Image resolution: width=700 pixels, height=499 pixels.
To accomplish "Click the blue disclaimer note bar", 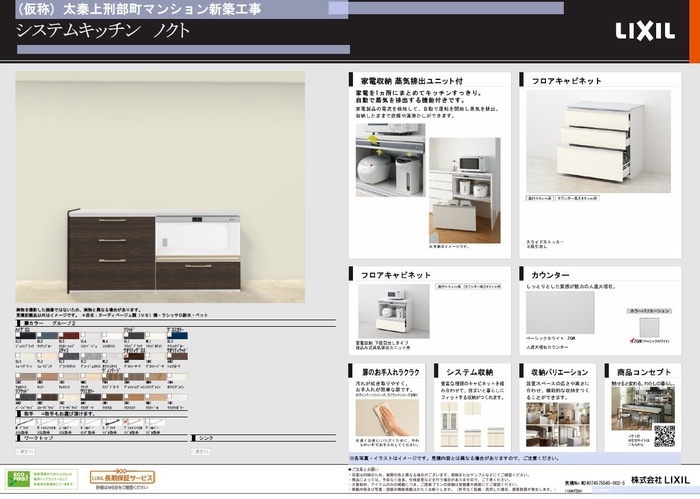I will [x=515, y=458].
